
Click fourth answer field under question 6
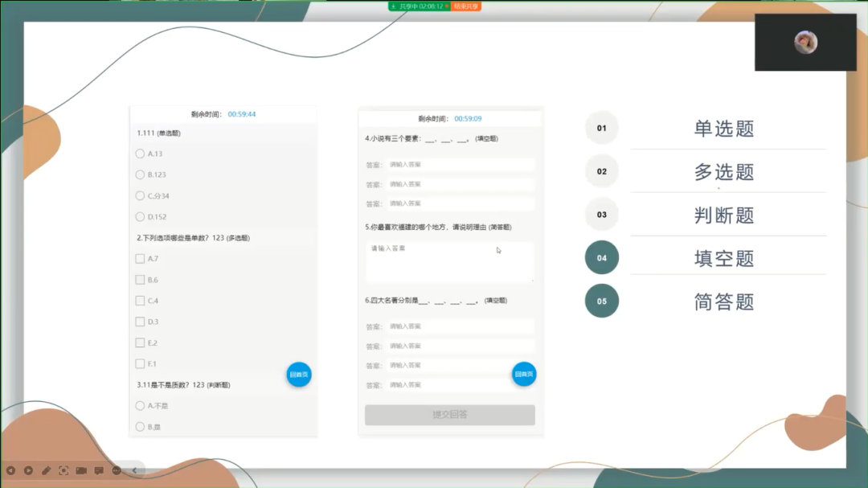click(x=460, y=384)
